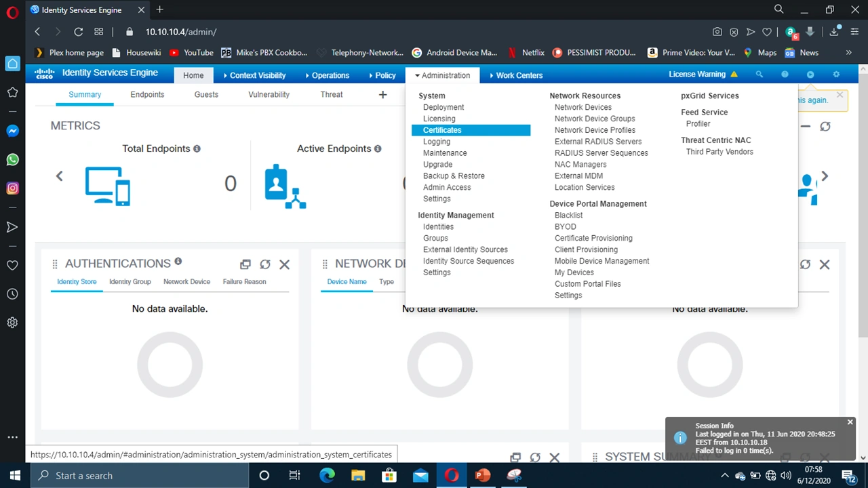The image size is (868, 488).
Task: Go to the Home tab
Action: tap(193, 75)
